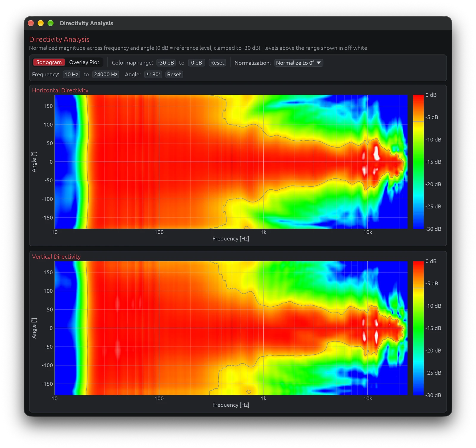
Task: Click the Frequency [Hz] axis label of horizontal plot
Action: [x=231, y=238]
